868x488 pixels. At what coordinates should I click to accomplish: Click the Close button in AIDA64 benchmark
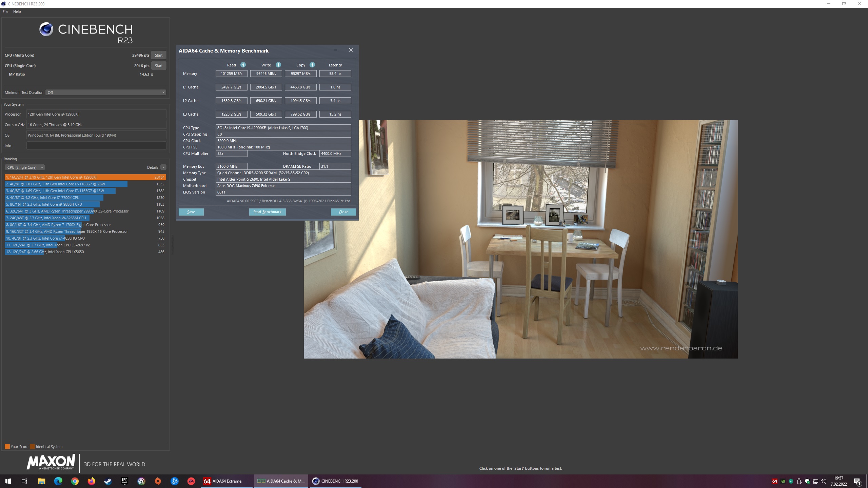[x=343, y=212]
